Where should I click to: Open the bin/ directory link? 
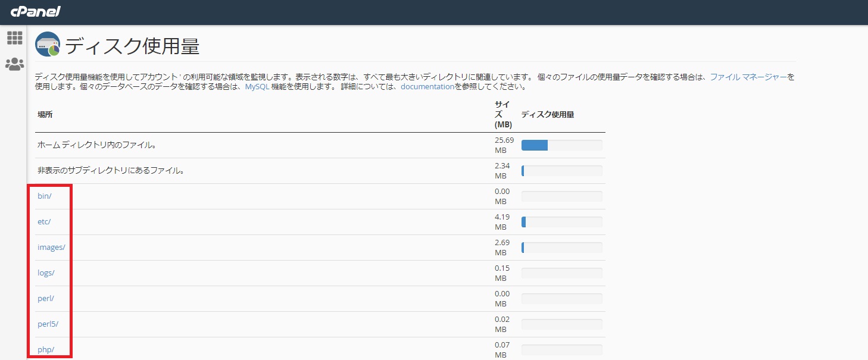point(45,196)
